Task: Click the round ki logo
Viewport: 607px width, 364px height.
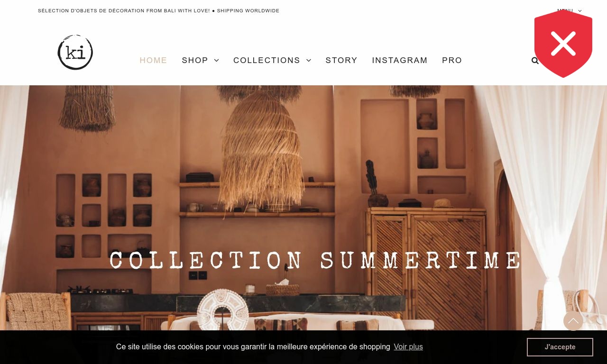Action: pos(75,52)
